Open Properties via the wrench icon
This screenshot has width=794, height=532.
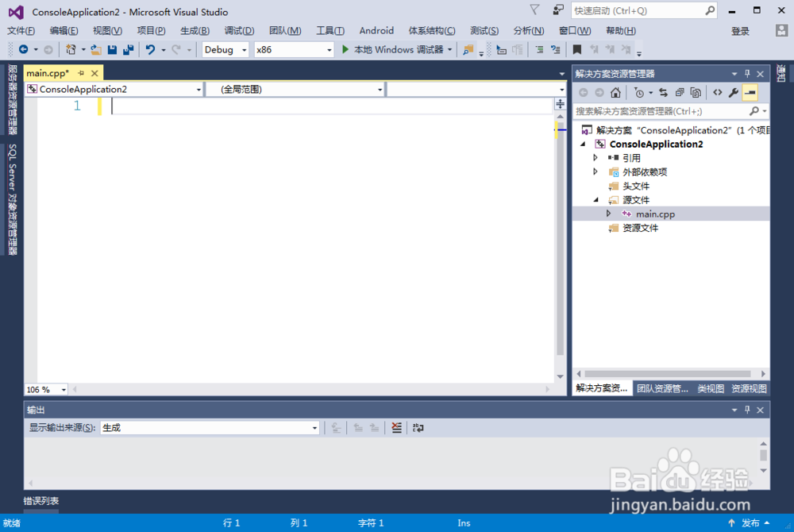[x=733, y=93]
